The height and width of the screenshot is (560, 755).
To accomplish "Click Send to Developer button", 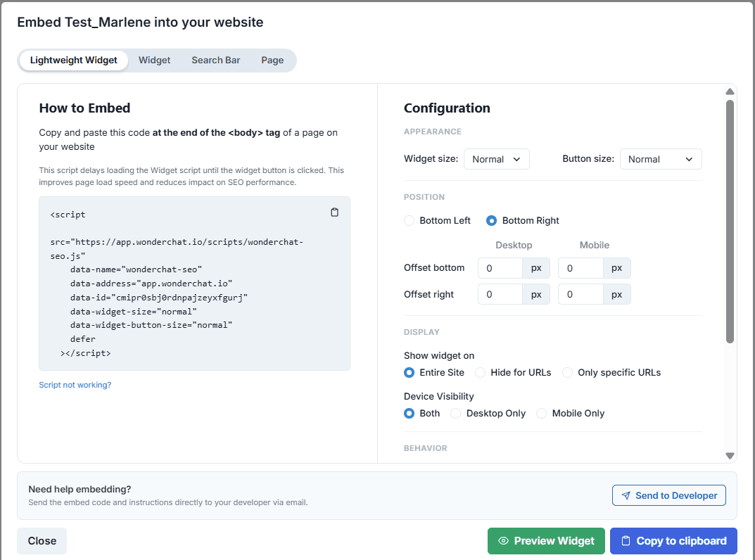I will click(668, 495).
